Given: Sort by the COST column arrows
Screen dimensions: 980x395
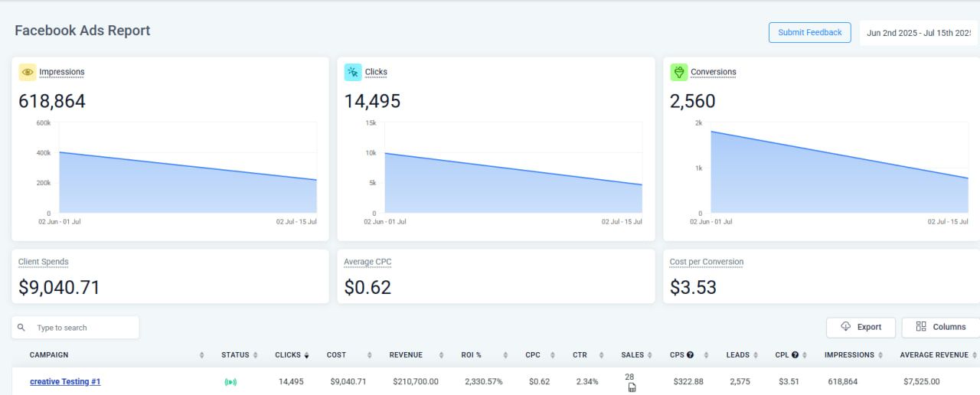Looking at the screenshot, I should point(370,355).
